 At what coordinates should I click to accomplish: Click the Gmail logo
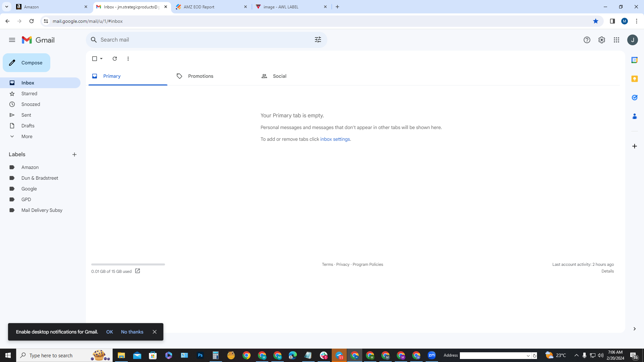[38, 40]
